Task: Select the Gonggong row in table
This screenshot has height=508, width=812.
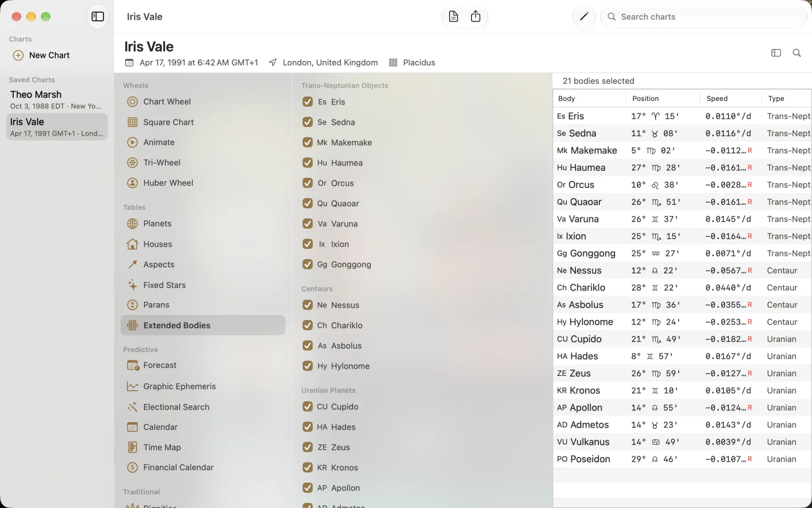Action: [682, 253]
